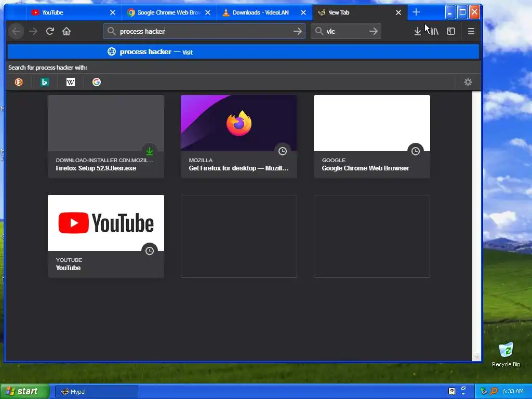
Task: Open the YouTube top site tile
Action: tap(106, 236)
